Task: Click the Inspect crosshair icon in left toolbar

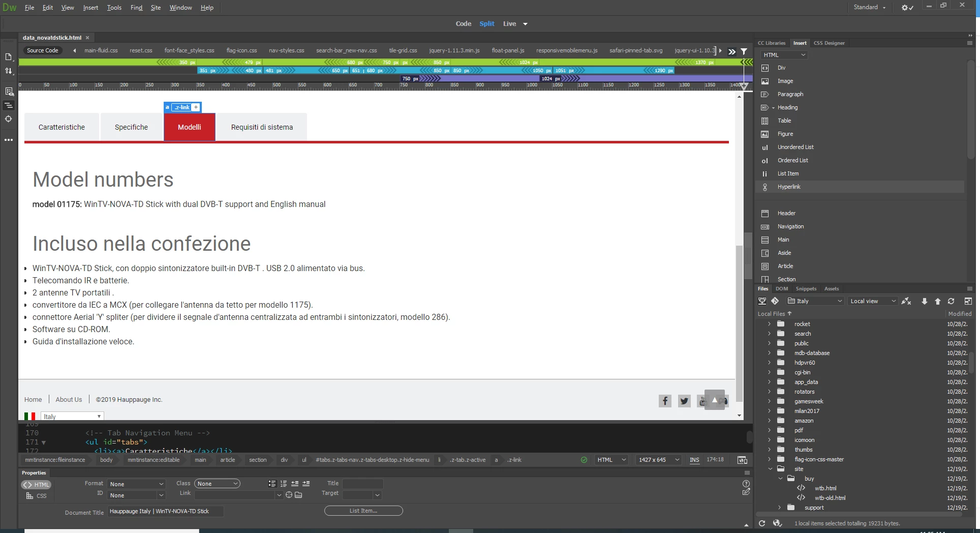Action: point(9,119)
